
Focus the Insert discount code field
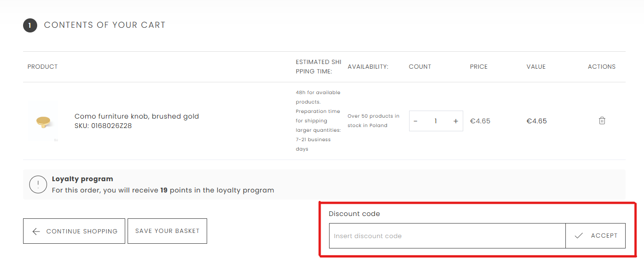(x=447, y=236)
